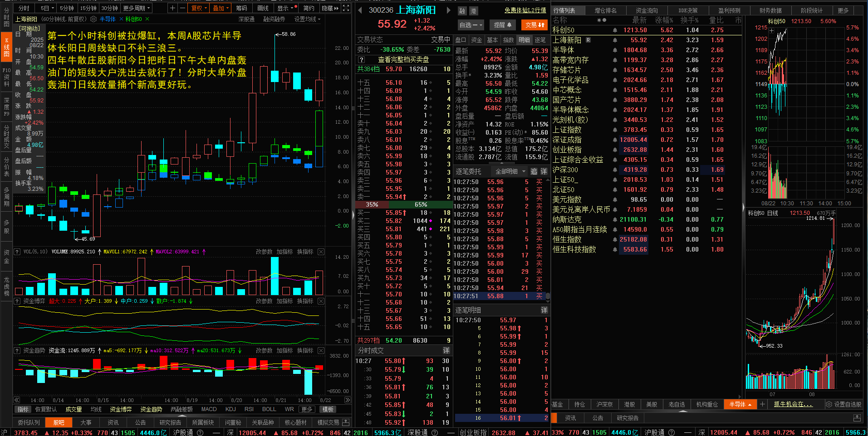The width and height of the screenshot is (868, 436).
Task: Switch to 资金 tab in quote panel
Action: coord(476,40)
